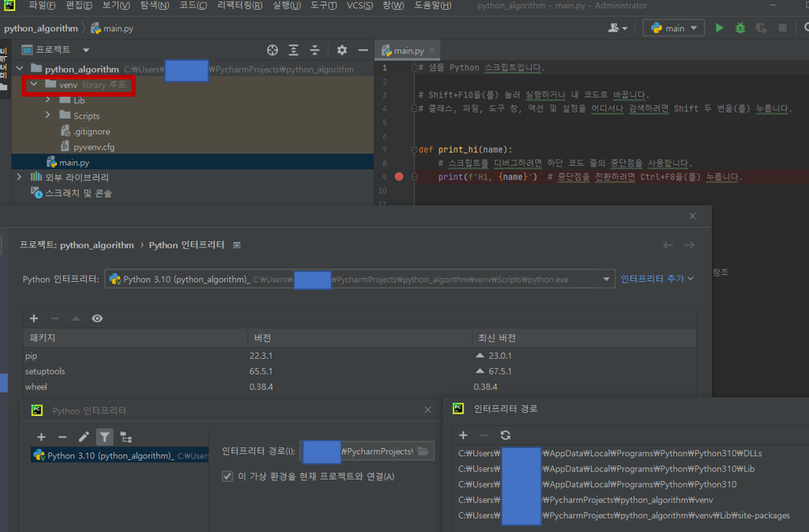Toggle the breakpoint on line 9
The height and width of the screenshot is (532, 809).
[x=399, y=176]
